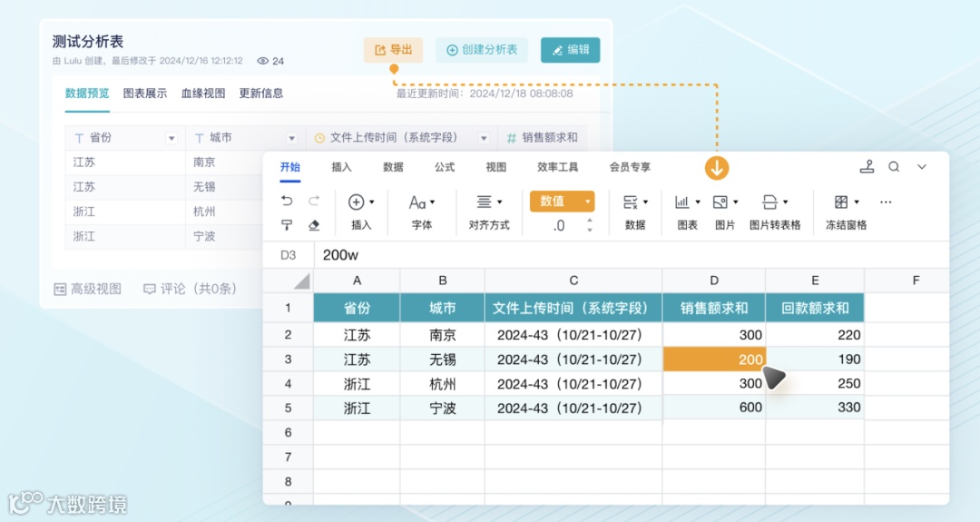Viewport: 980px width, 522px height.
Task: Click the 对齐方式 alignment icon
Action: click(x=484, y=202)
